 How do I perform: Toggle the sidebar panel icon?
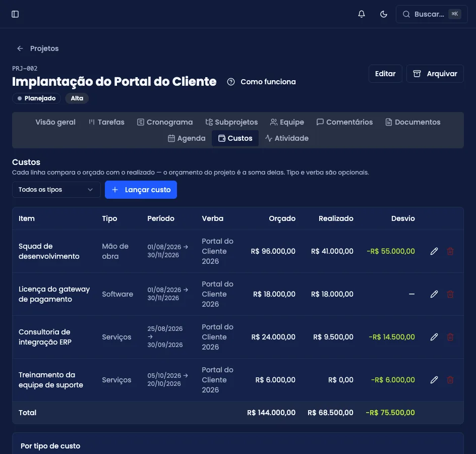15,14
